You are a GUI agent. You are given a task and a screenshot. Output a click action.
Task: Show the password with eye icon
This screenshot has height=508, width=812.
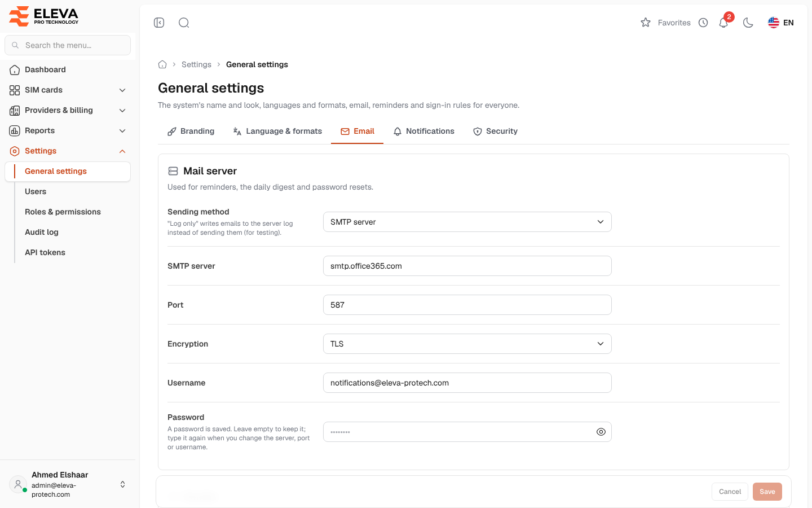tap(601, 432)
